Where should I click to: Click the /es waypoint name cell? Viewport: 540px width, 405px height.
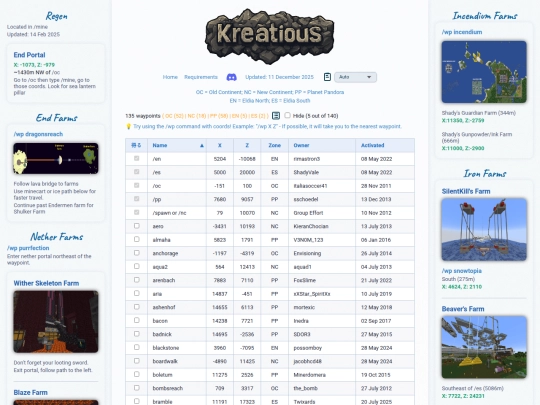[177, 173]
